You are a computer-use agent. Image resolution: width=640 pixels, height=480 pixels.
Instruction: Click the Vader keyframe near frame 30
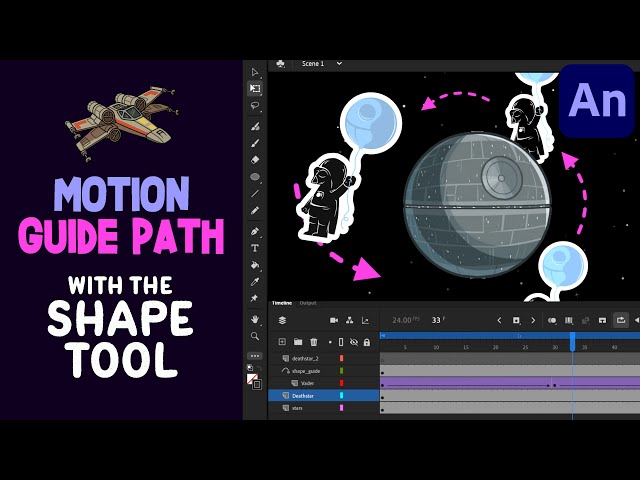pyautogui.click(x=554, y=385)
